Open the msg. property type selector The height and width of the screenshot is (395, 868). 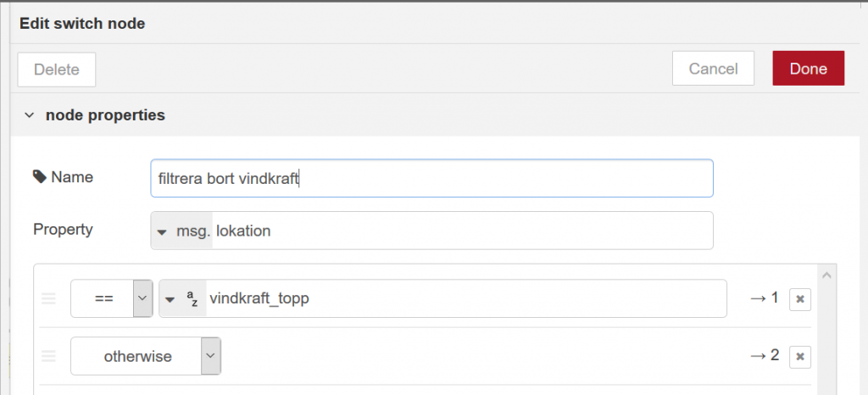181,231
